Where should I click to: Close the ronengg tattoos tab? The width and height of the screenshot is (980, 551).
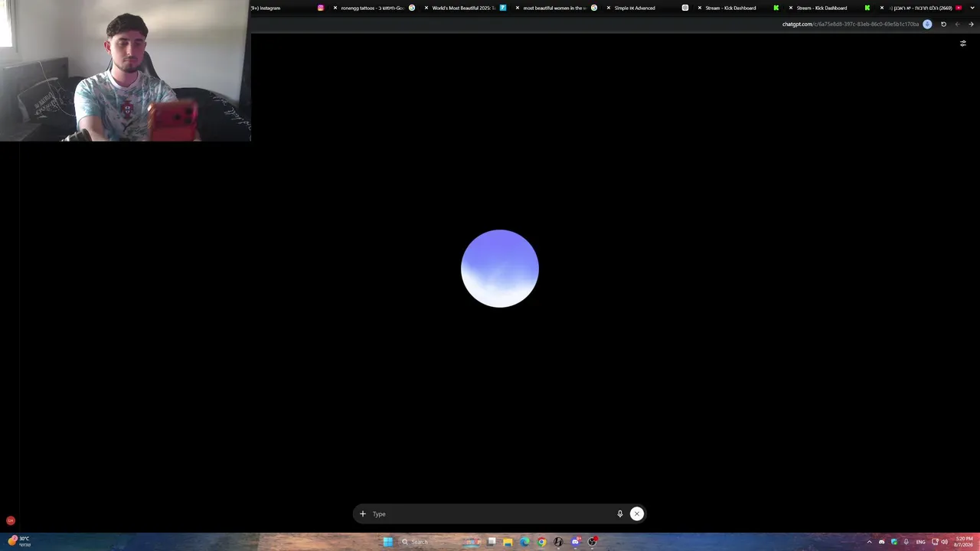[335, 8]
